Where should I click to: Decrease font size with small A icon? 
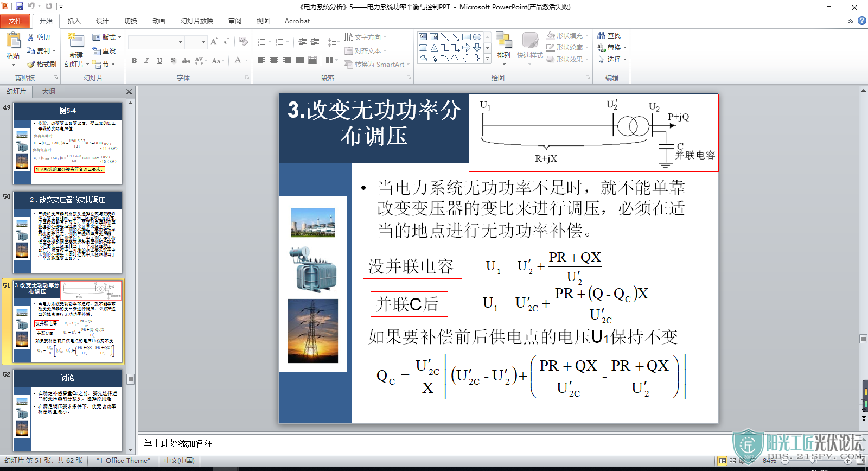[x=226, y=42]
